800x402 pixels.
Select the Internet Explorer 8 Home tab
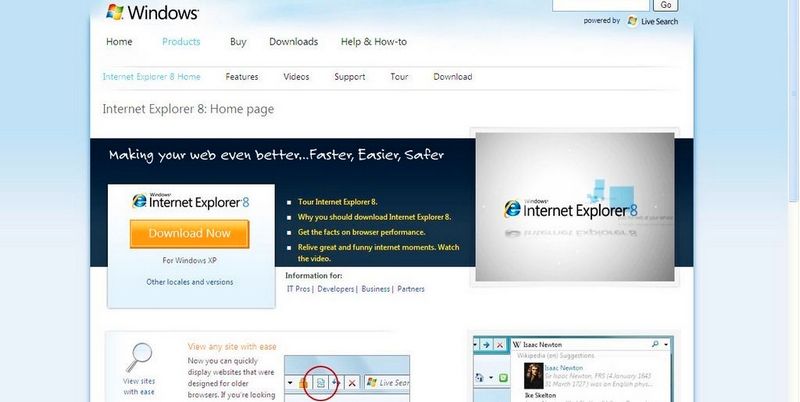click(152, 77)
